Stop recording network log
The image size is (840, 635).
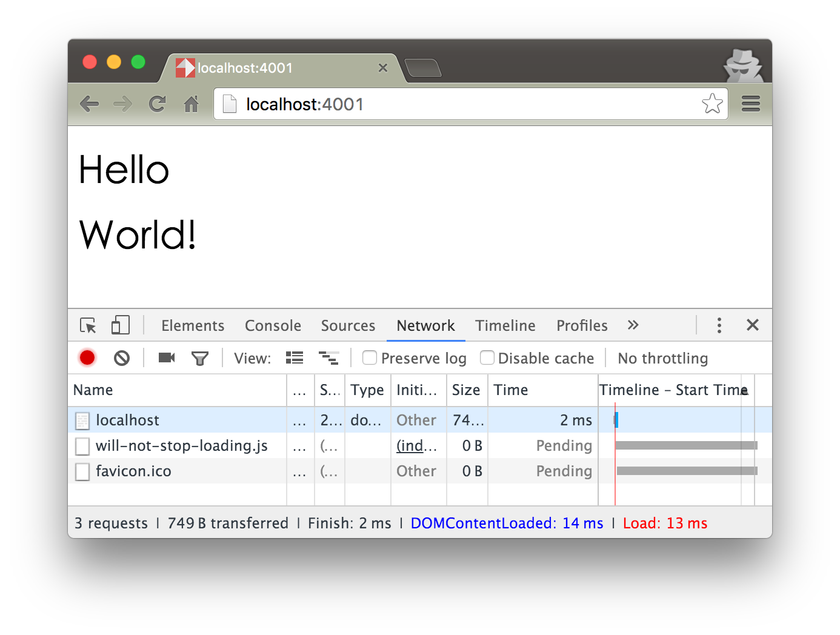(x=87, y=358)
